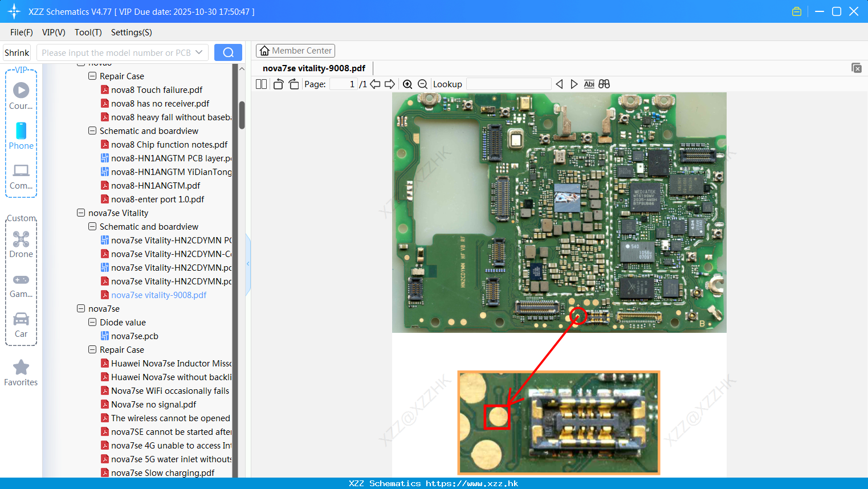Open nova7se Slow charging.pdf

(162, 473)
